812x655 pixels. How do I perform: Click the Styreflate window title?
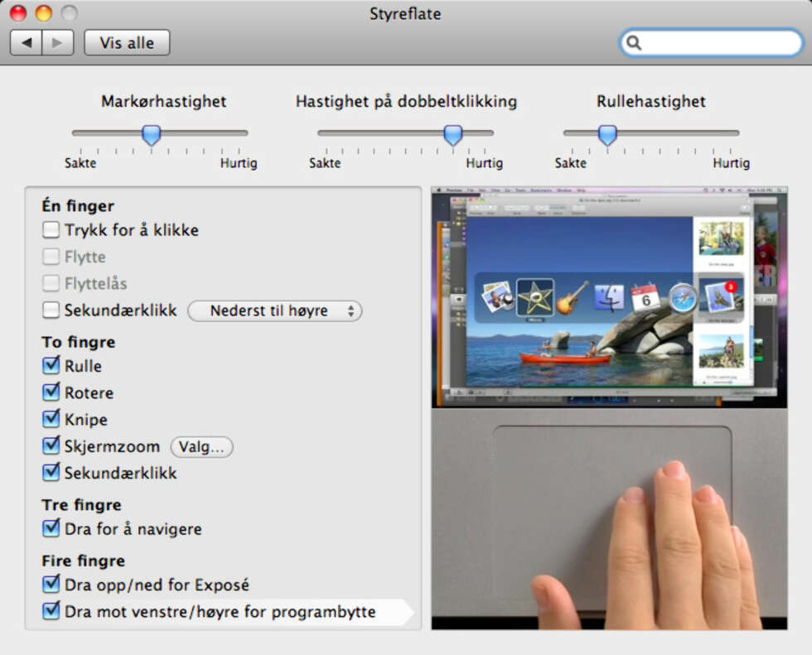(x=405, y=13)
